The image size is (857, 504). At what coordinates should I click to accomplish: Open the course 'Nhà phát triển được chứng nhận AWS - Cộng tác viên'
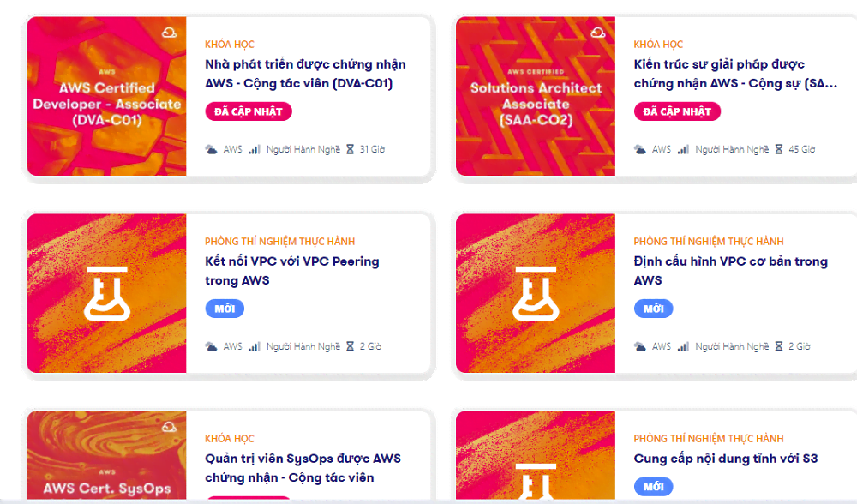click(304, 75)
